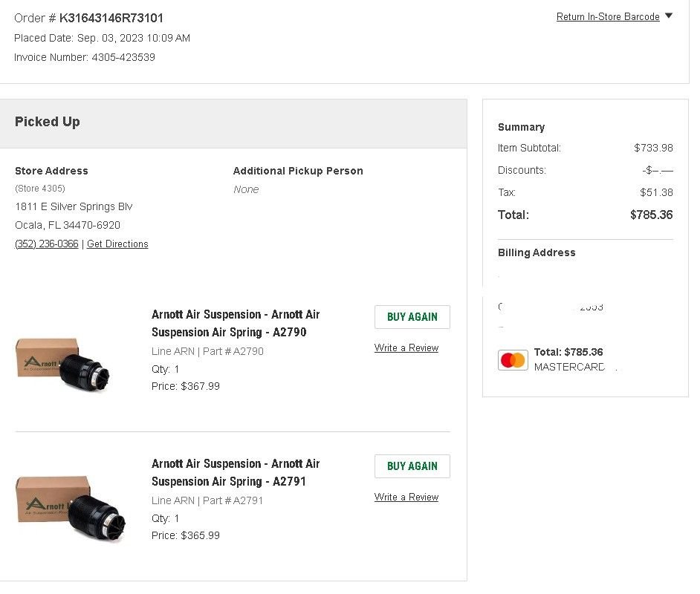Image resolution: width=700 pixels, height=594 pixels.
Task: Click the $367.99 price of part A2790
Action: (x=200, y=387)
